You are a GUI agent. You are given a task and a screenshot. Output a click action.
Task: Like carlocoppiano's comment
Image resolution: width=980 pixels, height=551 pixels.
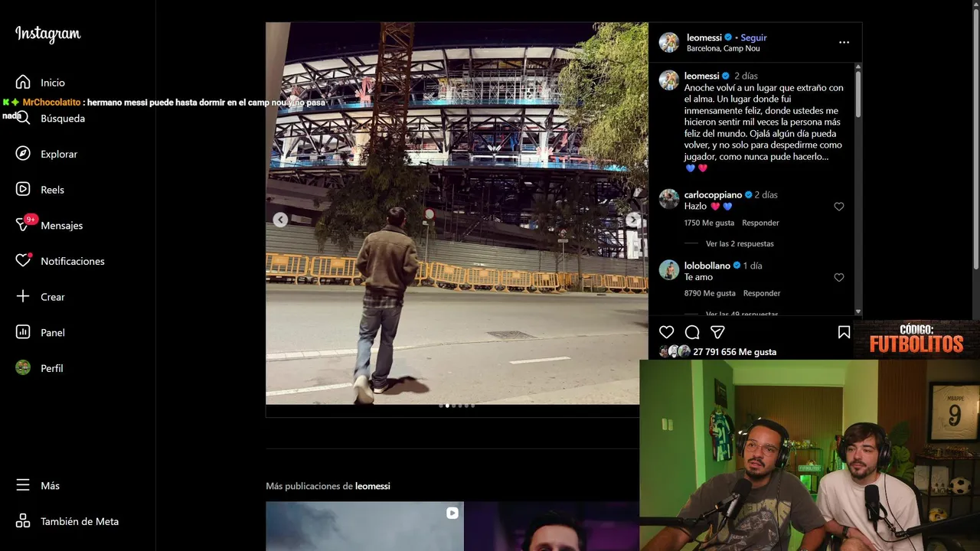pyautogui.click(x=839, y=207)
